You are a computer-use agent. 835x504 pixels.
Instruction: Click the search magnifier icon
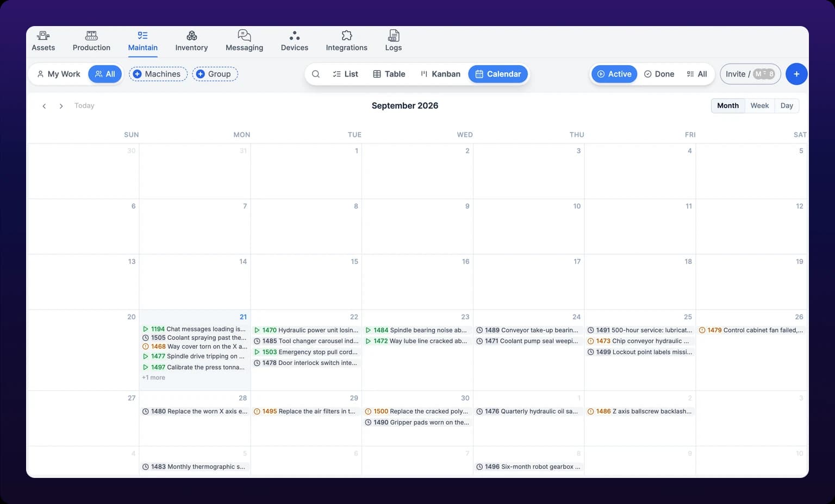315,74
